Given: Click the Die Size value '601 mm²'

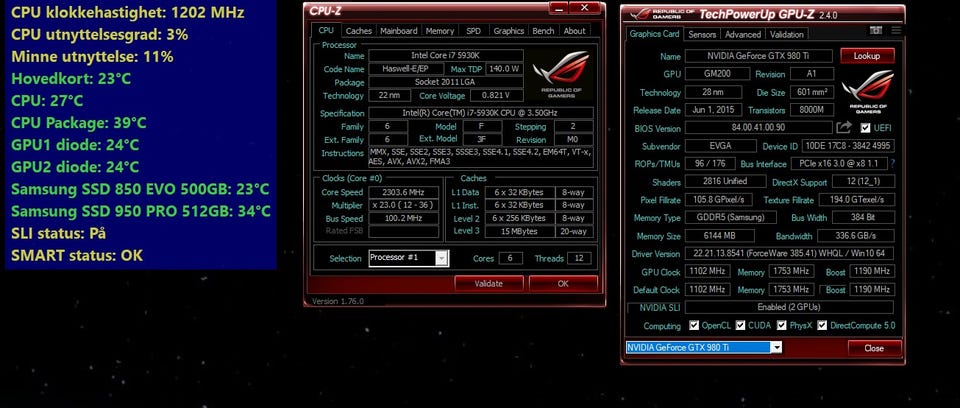Looking at the screenshot, I should [x=812, y=92].
